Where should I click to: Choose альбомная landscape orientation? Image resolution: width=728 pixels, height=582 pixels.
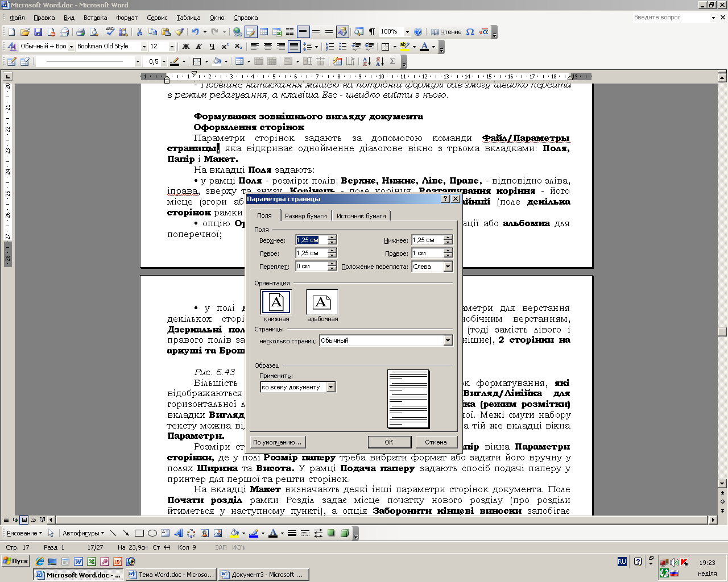click(322, 302)
